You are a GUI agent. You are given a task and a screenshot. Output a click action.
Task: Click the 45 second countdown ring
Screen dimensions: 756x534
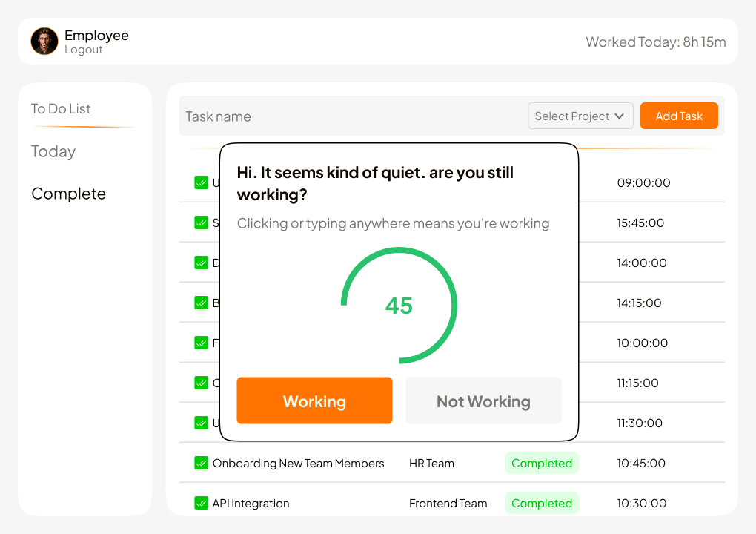point(399,306)
